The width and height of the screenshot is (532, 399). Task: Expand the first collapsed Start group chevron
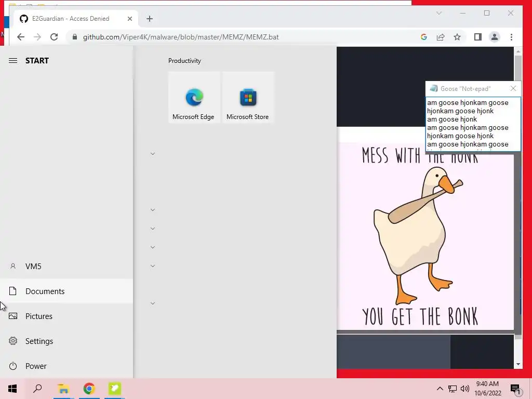tap(153, 154)
